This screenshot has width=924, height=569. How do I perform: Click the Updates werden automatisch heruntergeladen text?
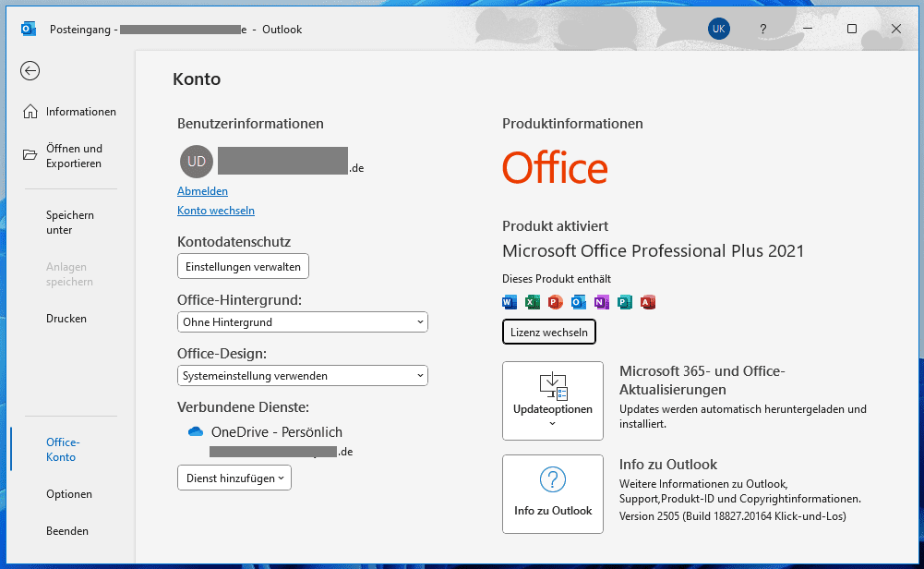pyautogui.click(x=742, y=417)
